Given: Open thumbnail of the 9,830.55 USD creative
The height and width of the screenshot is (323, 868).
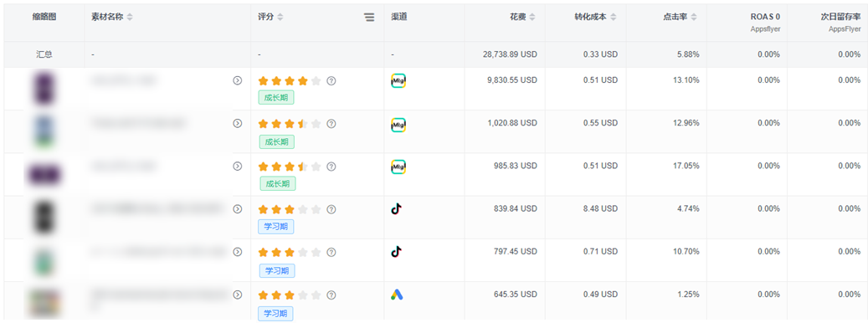Looking at the screenshot, I should 44,89.
